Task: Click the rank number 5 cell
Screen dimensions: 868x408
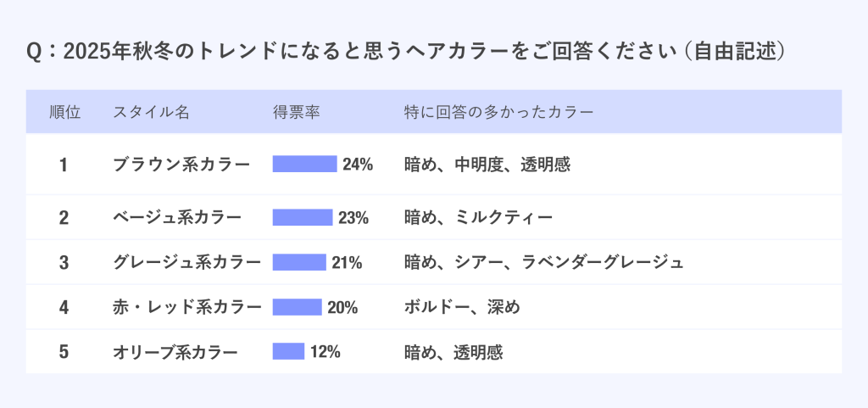Action: coord(64,352)
